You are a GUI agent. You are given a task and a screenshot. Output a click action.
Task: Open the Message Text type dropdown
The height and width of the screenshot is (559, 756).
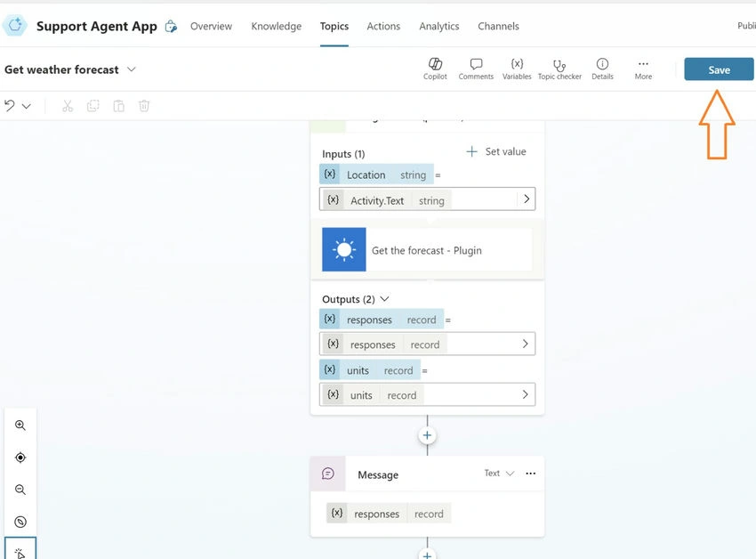click(500, 473)
